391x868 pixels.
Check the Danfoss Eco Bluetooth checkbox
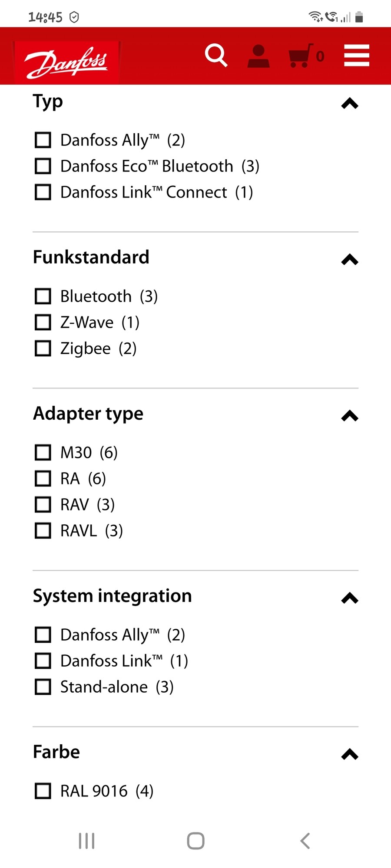[43, 166]
